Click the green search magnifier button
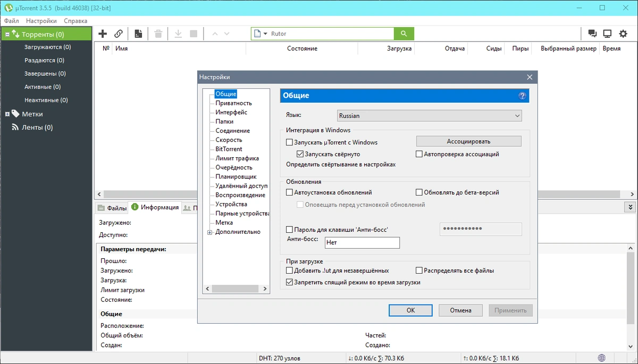This screenshot has height=364, width=638. click(x=404, y=33)
